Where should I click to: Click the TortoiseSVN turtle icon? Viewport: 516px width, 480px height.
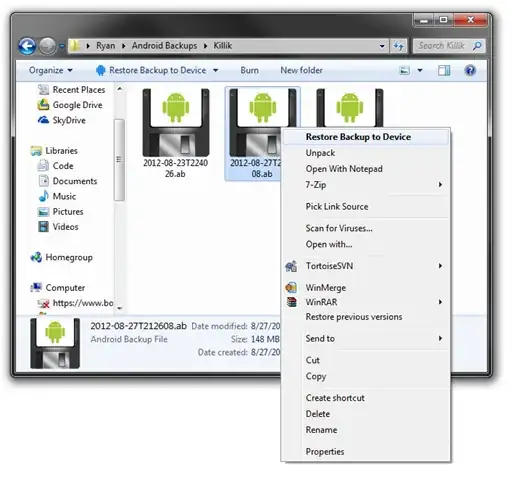tap(291, 266)
